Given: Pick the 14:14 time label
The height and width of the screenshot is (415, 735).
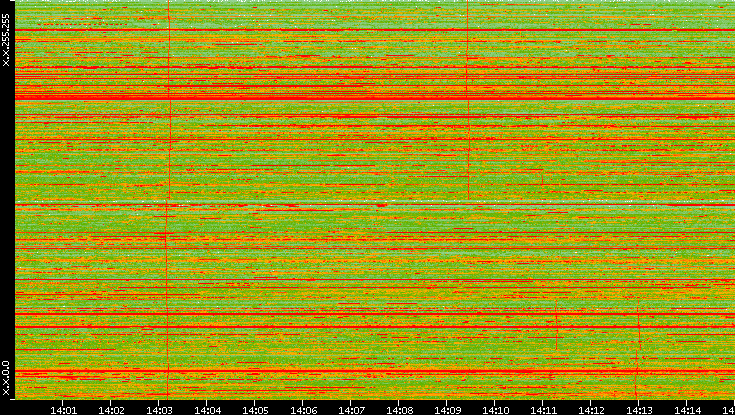Looking at the screenshot, I should tap(687, 410).
